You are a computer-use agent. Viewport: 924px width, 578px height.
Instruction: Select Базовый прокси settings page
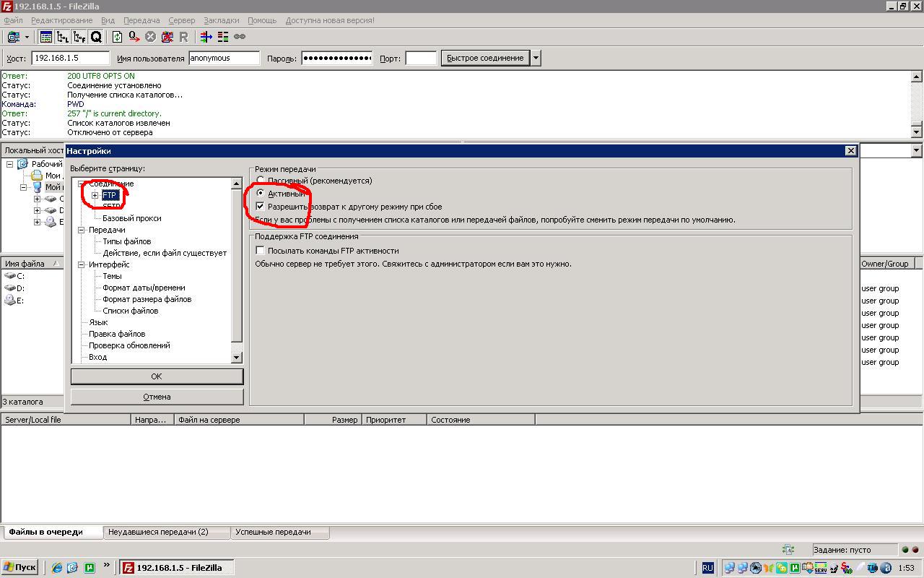[132, 218]
